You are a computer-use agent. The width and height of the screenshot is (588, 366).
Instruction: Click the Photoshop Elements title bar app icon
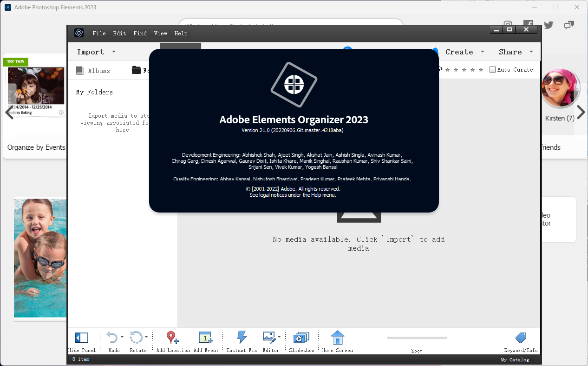(8, 7)
